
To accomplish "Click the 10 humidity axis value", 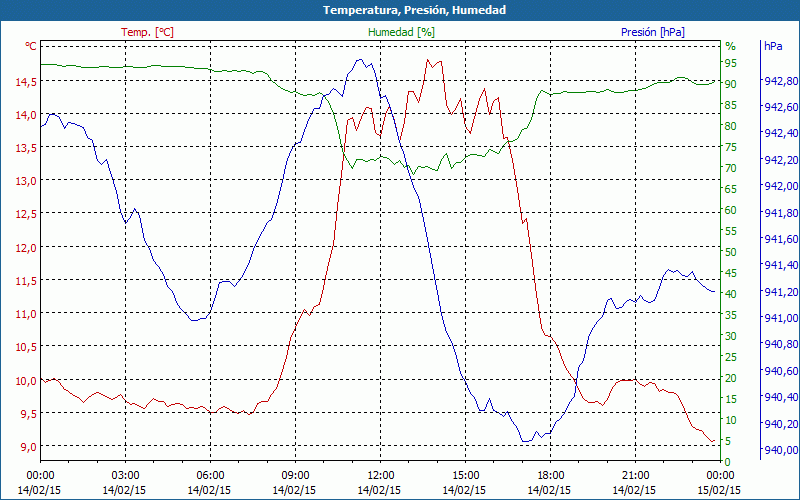I will [731, 420].
